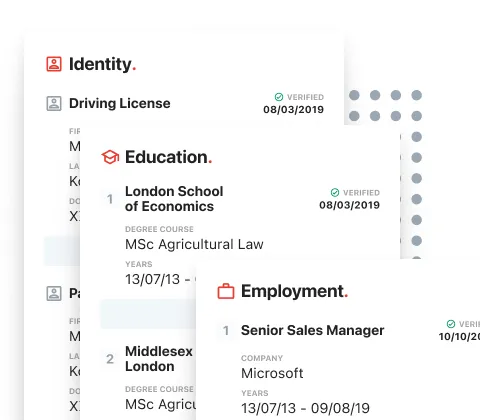Click the red Identity card icon
Screen dimensions: 480x420
[54, 64]
